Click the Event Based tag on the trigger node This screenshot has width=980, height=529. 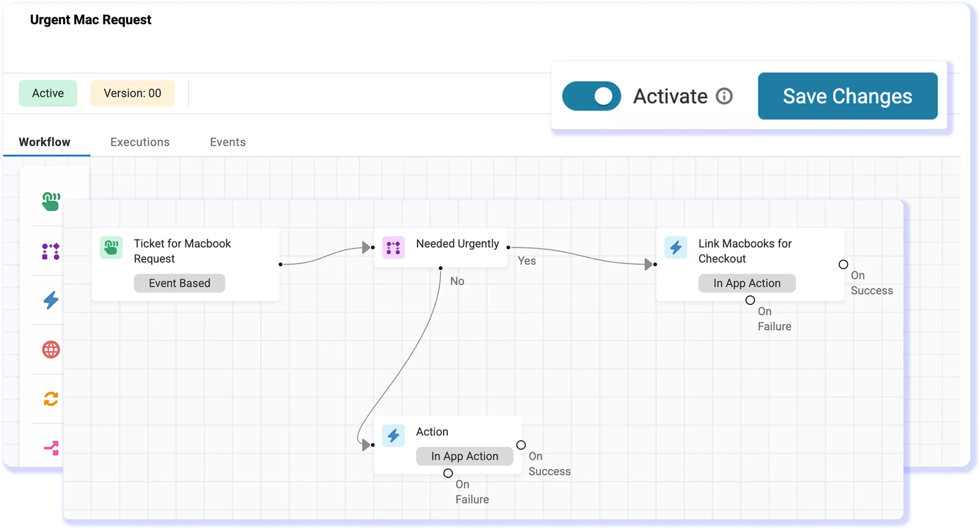coord(180,283)
